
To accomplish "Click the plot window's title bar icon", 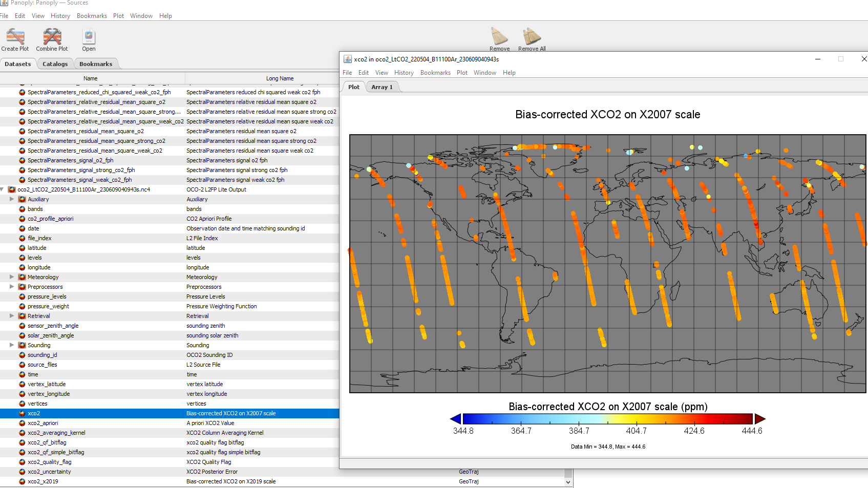I will [347, 59].
